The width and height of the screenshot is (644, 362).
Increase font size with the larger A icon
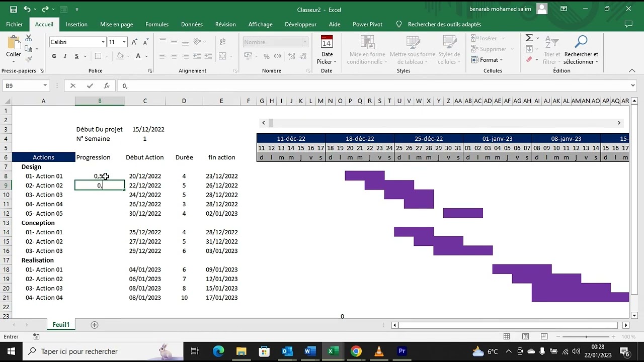[x=134, y=42]
